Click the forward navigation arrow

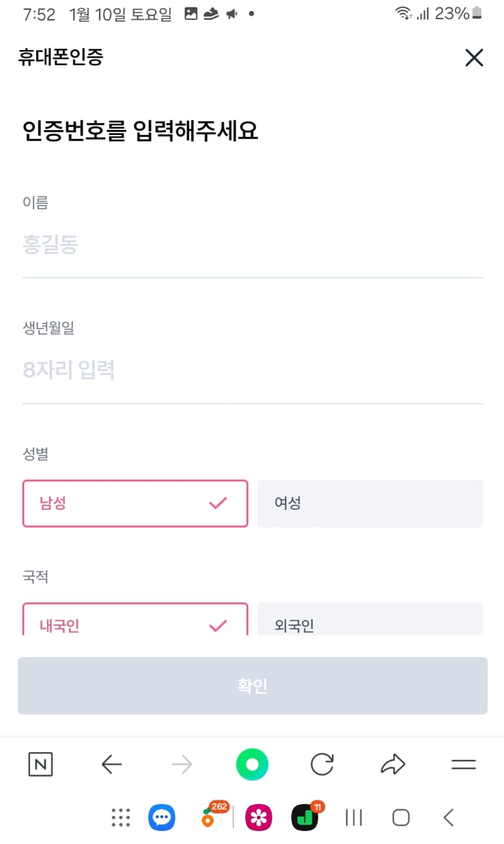tap(182, 764)
